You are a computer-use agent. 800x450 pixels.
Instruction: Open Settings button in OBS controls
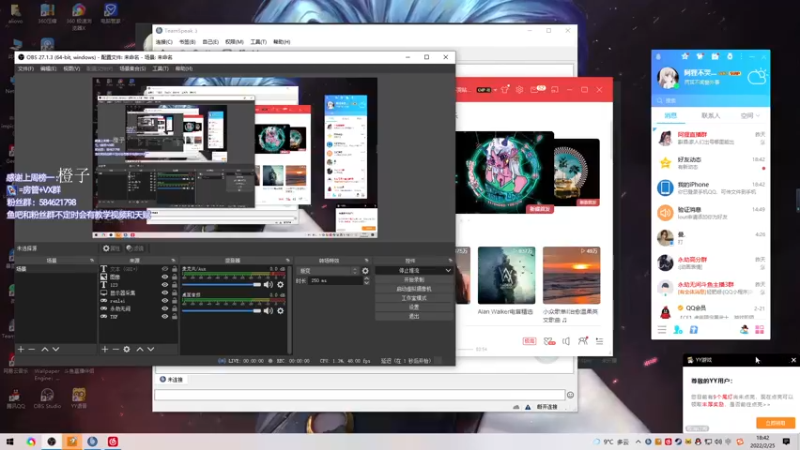pyautogui.click(x=414, y=308)
